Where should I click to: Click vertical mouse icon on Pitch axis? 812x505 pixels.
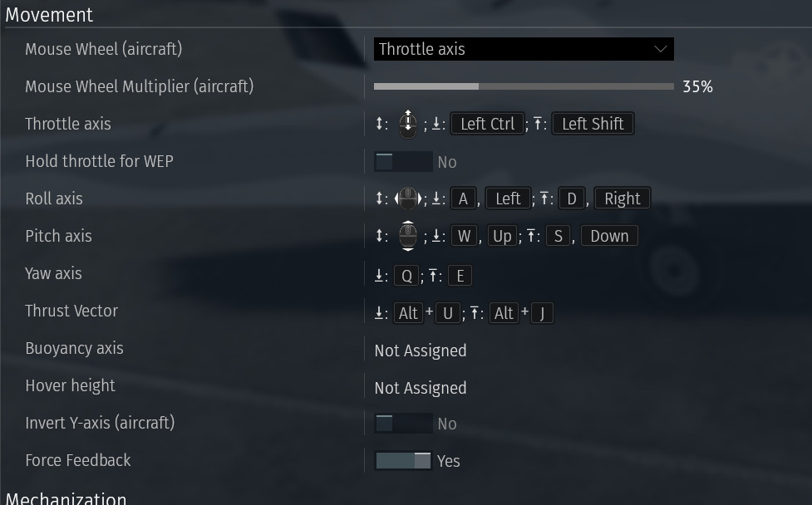(408, 236)
